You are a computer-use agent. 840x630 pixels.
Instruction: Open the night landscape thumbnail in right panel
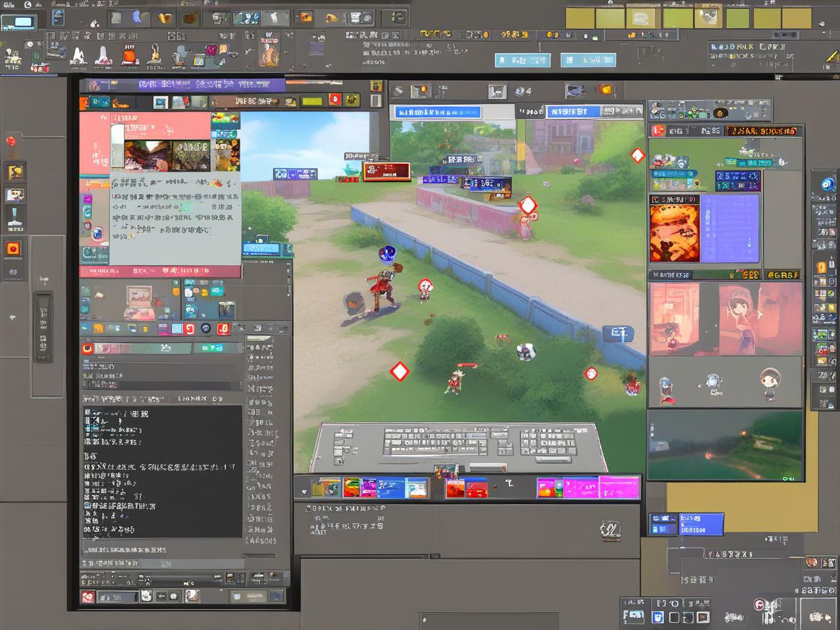click(x=726, y=446)
